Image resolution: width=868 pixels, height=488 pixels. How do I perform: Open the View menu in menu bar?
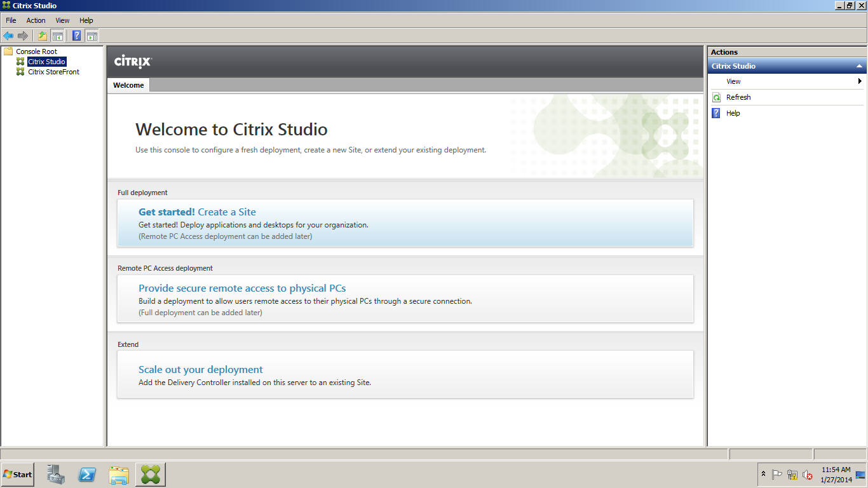coord(62,20)
